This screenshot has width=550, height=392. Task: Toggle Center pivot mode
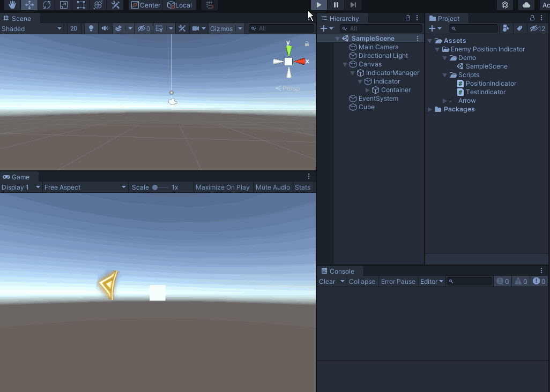pyautogui.click(x=146, y=5)
